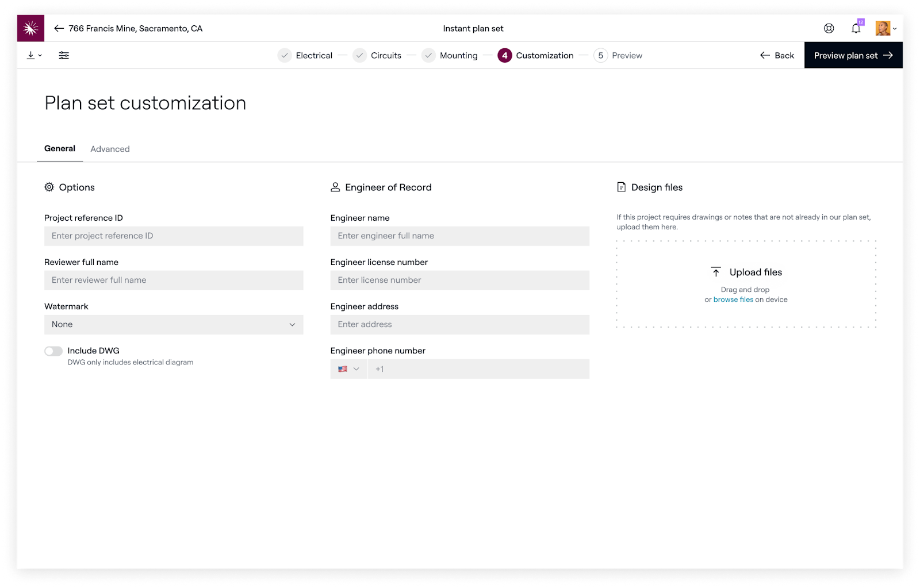Click the back arrow beside the address

(x=59, y=28)
